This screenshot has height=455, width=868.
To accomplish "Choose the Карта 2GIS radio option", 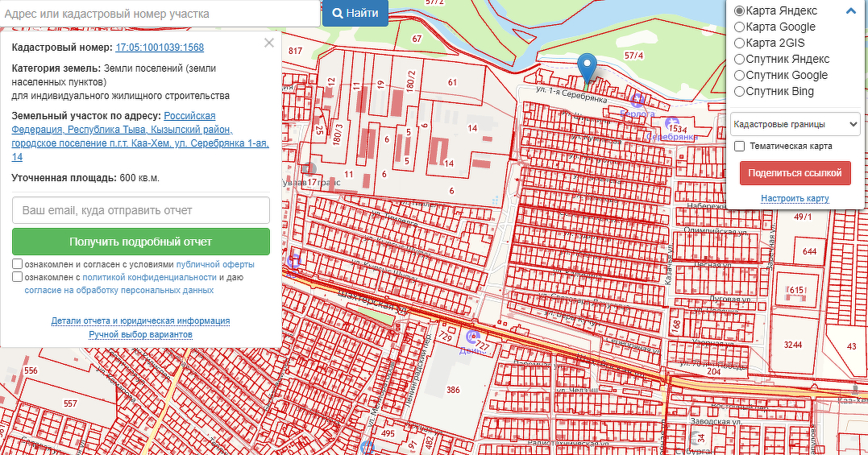I will 739,43.
